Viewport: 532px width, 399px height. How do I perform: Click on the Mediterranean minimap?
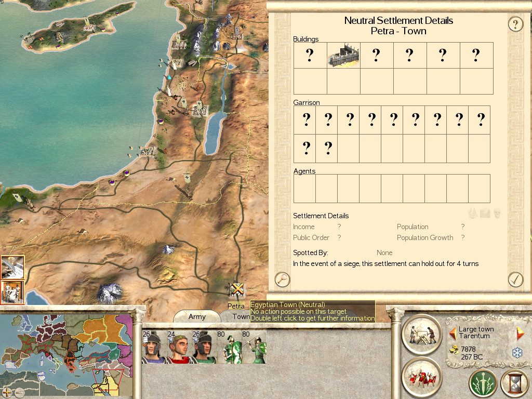(x=66, y=356)
